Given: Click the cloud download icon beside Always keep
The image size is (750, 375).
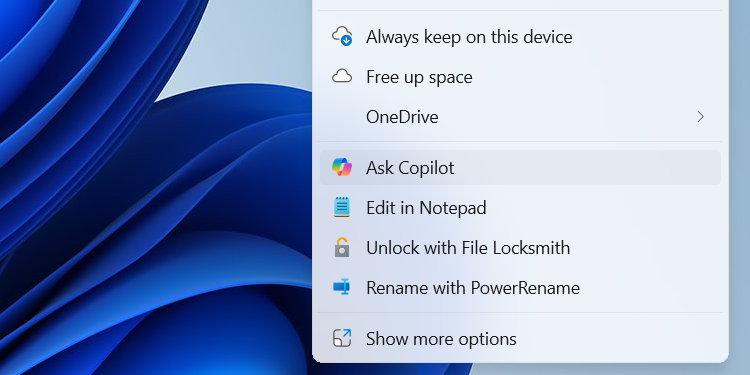Looking at the screenshot, I should (x=342, y=36).
